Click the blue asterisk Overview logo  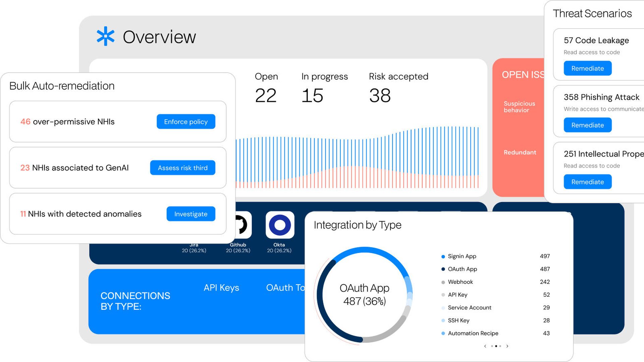[x=105, y=36]
